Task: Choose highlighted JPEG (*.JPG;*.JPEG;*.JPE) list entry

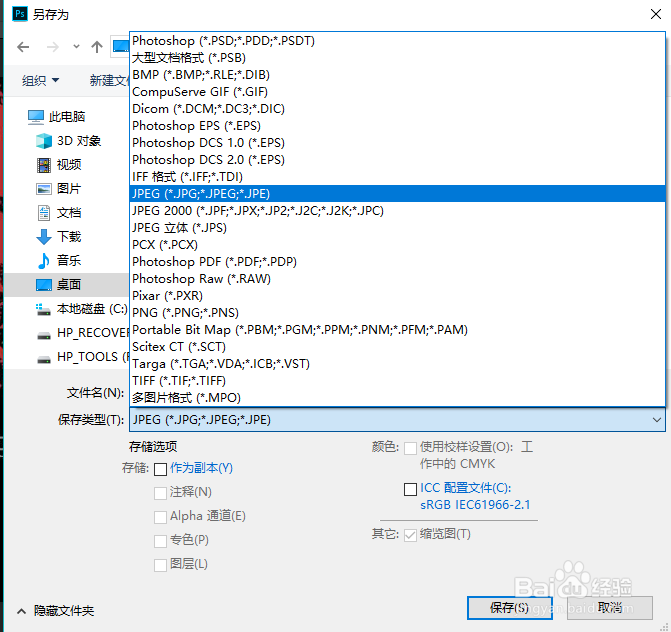Action: click(397, 194)
